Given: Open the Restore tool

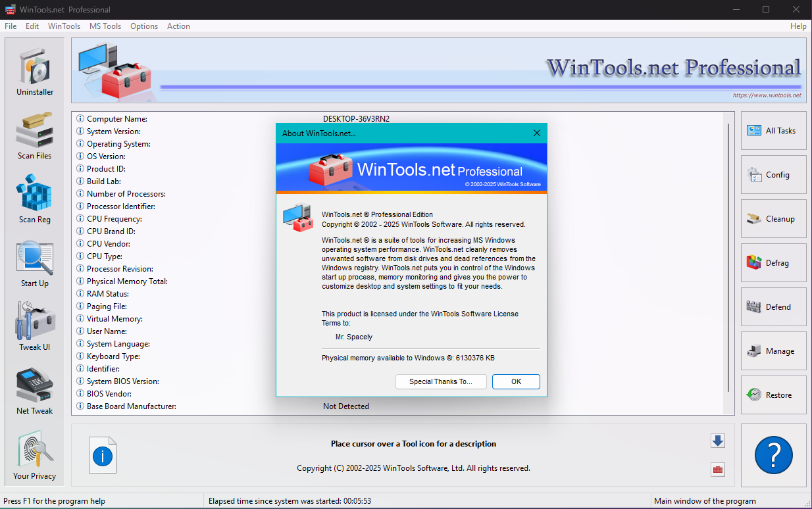Looking at the screenshot, I should point(773,395).
